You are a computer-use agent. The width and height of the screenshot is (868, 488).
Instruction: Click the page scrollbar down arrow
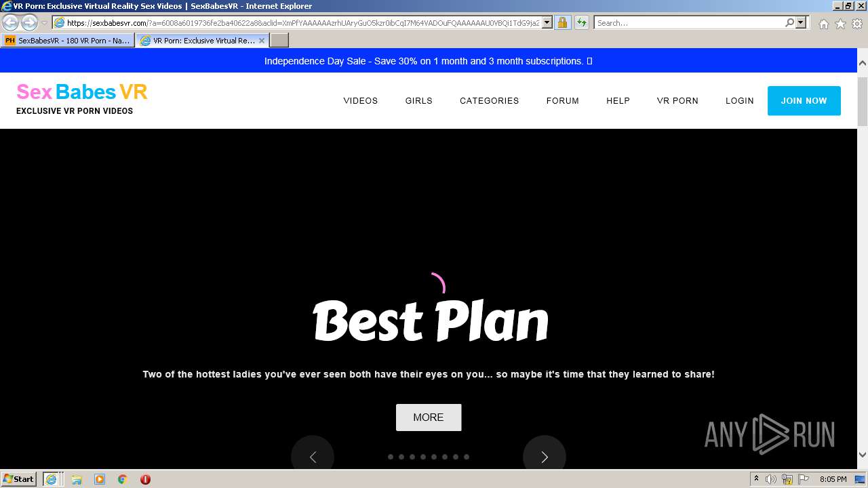point(862,455)
